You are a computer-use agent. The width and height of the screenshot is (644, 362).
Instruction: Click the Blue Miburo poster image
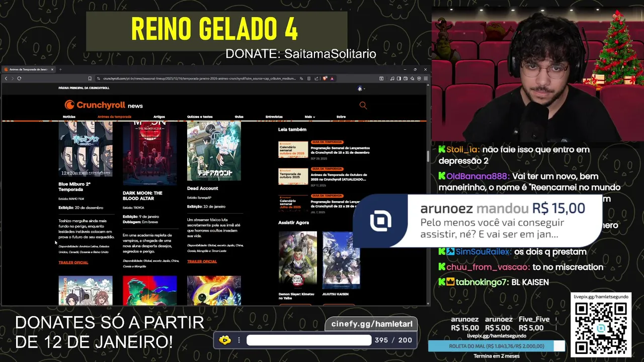86,148
